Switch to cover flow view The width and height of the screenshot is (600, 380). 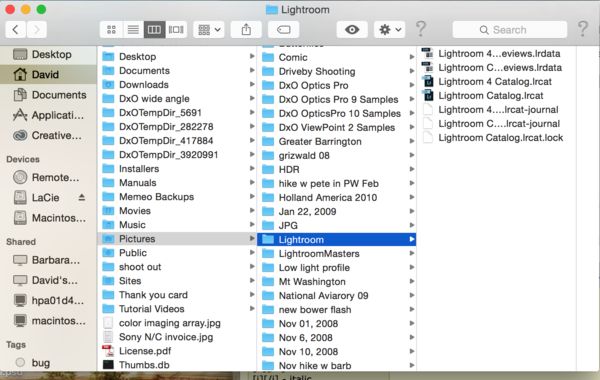point(176,29)
